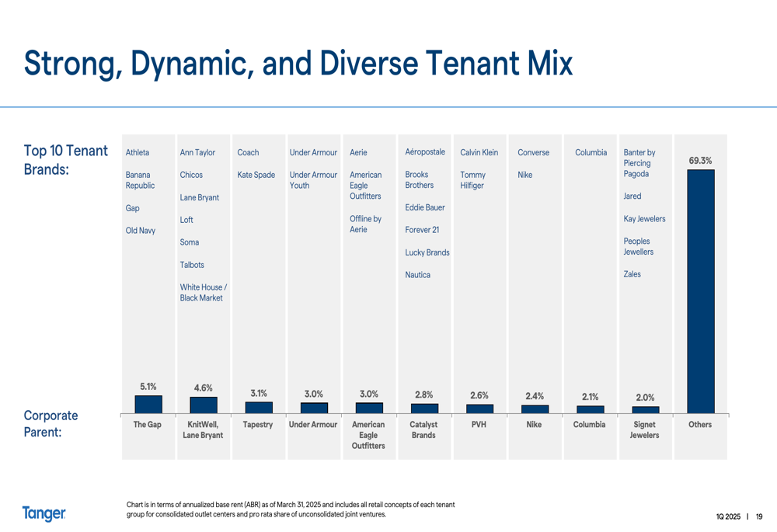777x532 pixels.
Task: Click the page number '19'
Action: [x=759, y=516]
